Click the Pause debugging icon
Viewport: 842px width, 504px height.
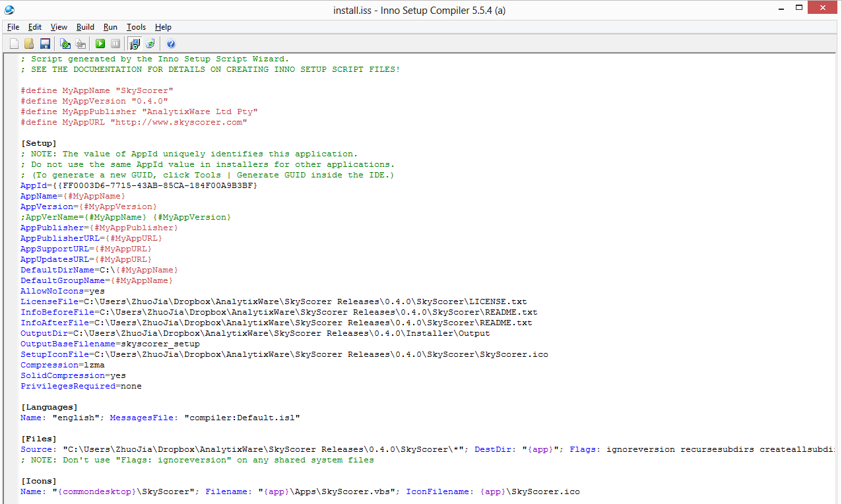coord(115,44)
